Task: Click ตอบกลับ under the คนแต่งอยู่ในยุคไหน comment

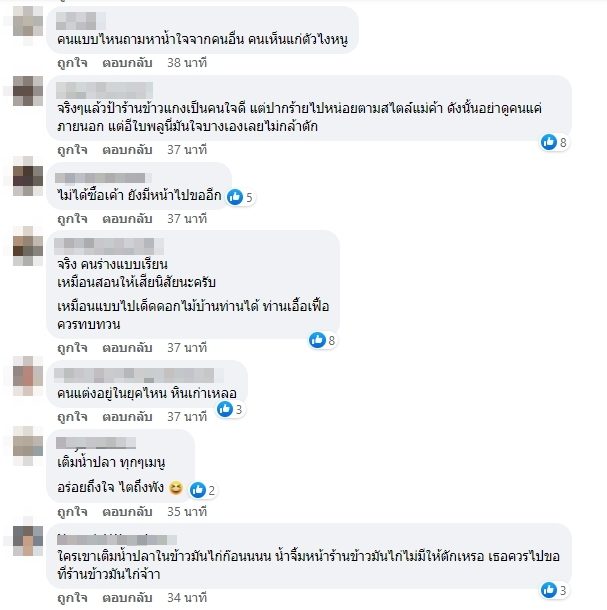Action: click(127, 417)
